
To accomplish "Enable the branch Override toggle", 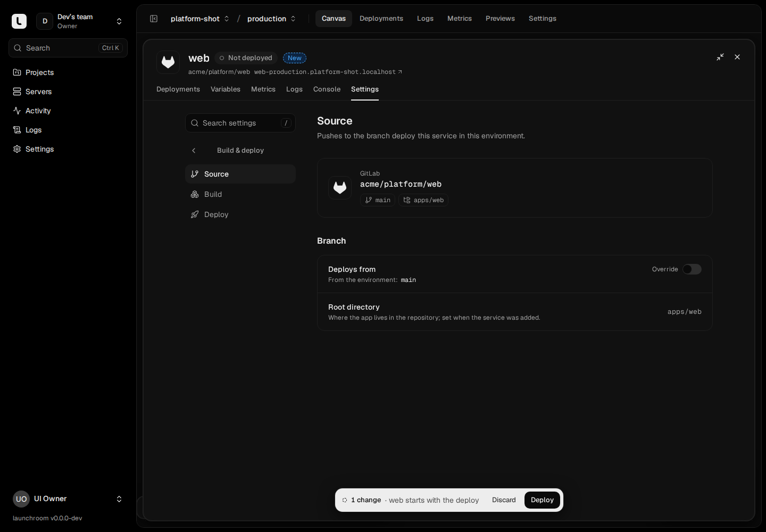I will [692, 269].
